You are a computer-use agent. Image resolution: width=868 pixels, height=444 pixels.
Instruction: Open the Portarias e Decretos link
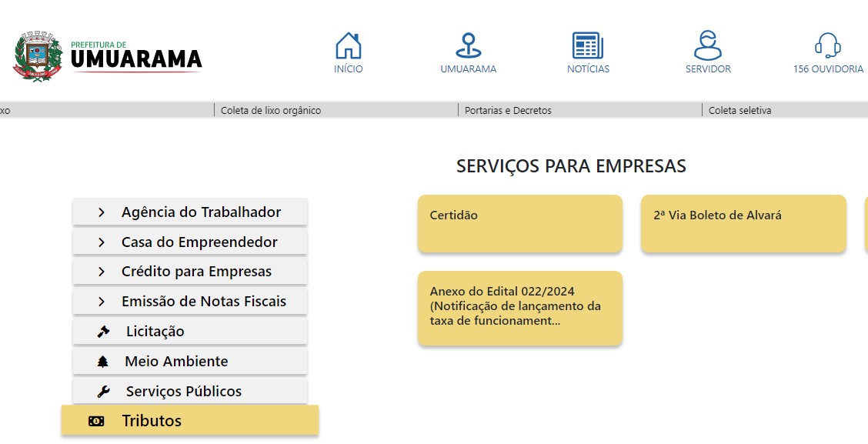(507, 110)
